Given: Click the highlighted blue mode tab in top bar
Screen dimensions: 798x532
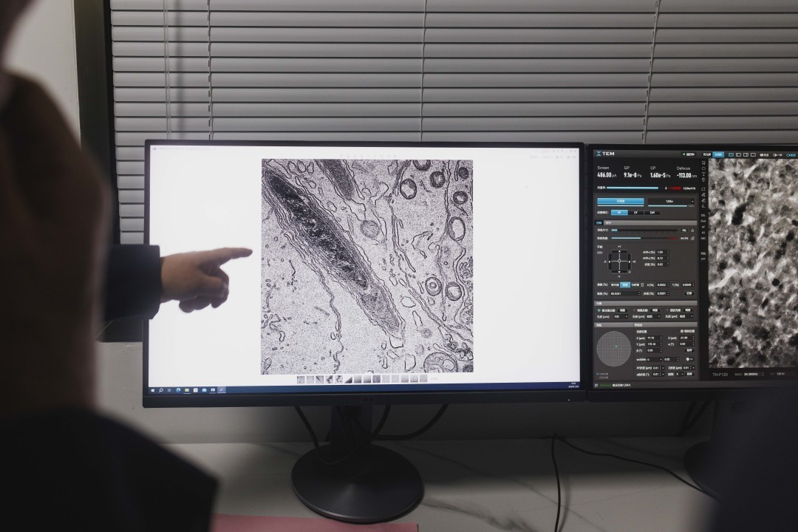Looking at the screenshot, I should click(718, 154).
